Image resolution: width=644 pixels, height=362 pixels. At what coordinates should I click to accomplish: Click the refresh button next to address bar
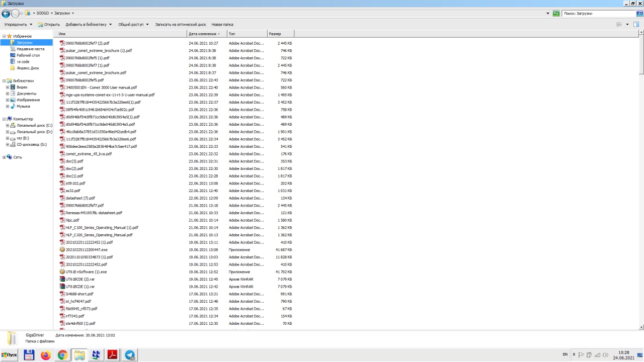556,13
